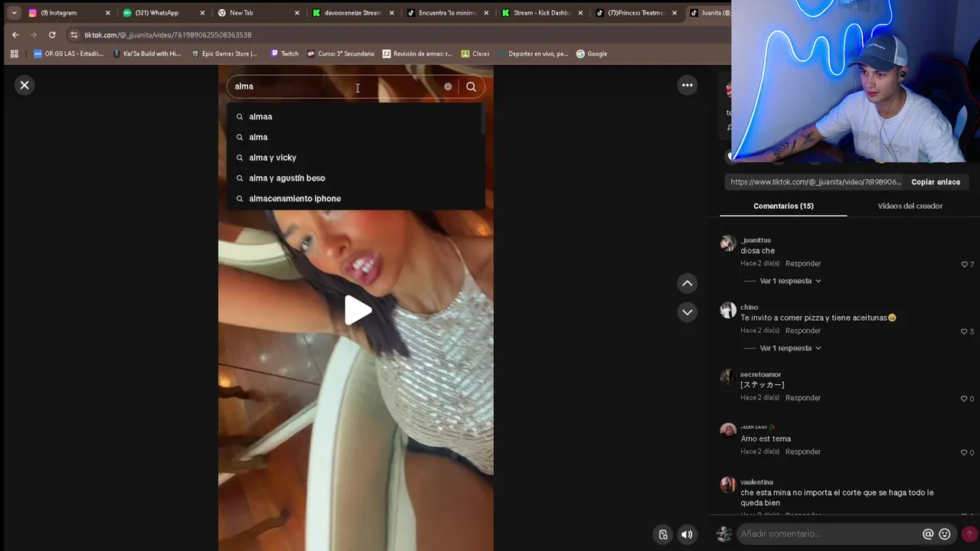Toggle the auto-scroll icon beside the speaker
This screenshot has height=551, width=980.
click(x=663, y=534)
